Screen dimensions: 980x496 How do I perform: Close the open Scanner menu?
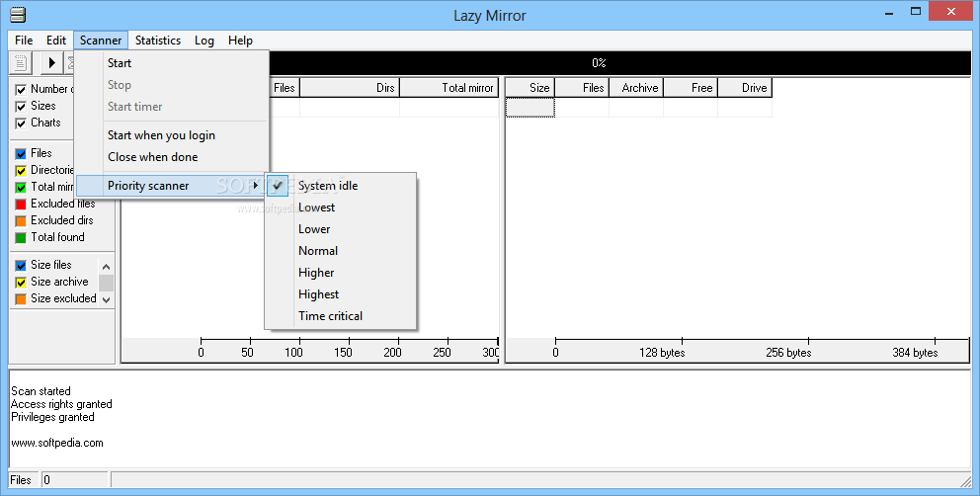101,41
